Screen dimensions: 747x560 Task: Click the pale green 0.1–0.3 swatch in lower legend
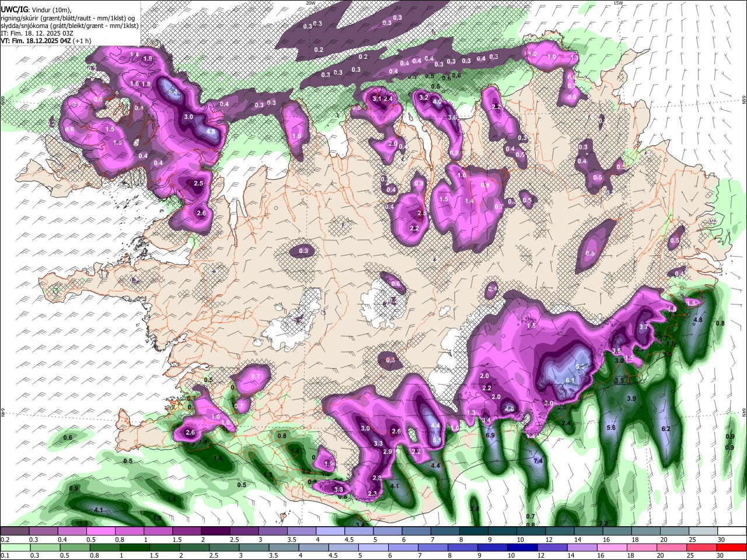[15, 547]
